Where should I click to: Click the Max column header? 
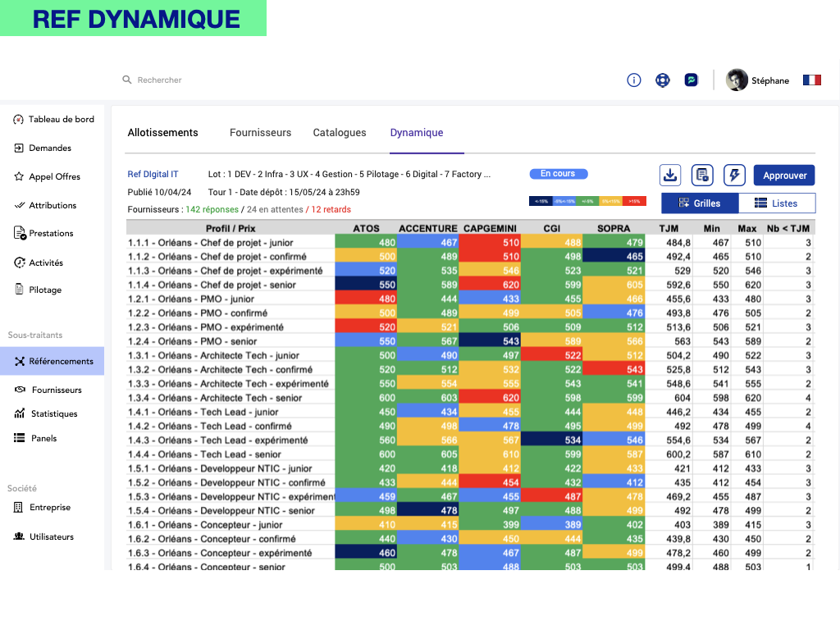(747, 228)
